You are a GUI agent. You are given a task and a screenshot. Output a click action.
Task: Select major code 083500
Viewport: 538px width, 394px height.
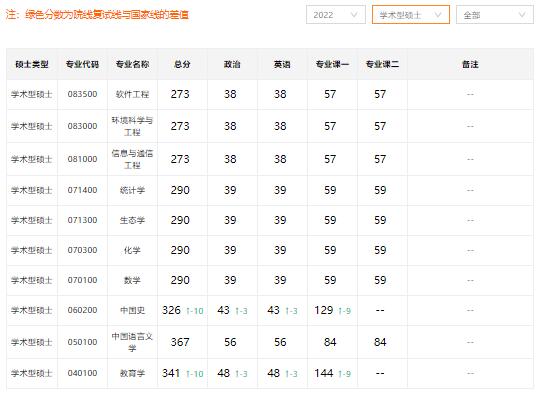pos(82,94)
